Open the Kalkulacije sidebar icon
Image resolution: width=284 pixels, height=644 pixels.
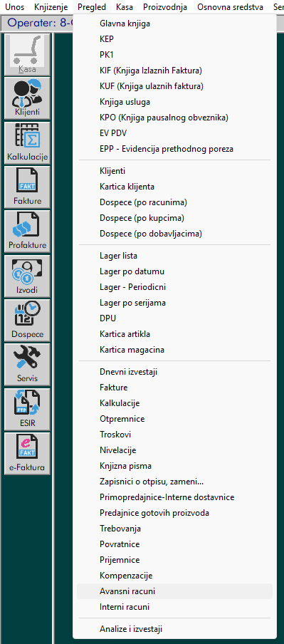[x=27, y=143]
